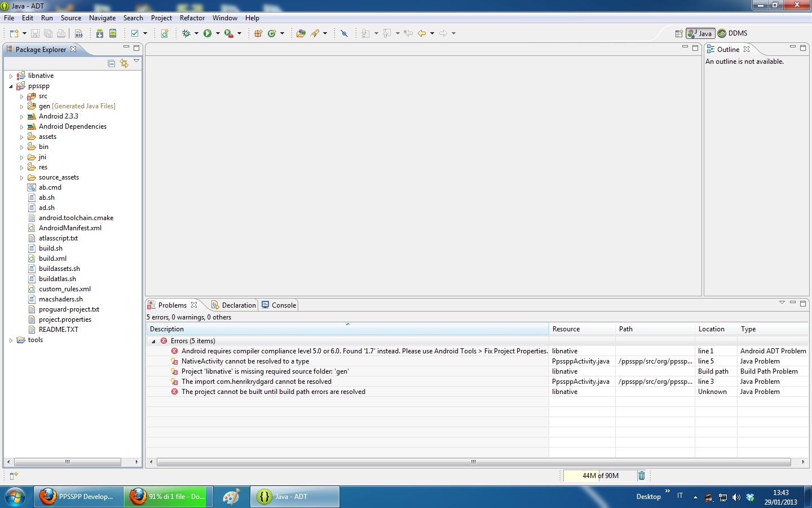Click Collapse All in Package Explorer
812x508 pixels.
112,63
